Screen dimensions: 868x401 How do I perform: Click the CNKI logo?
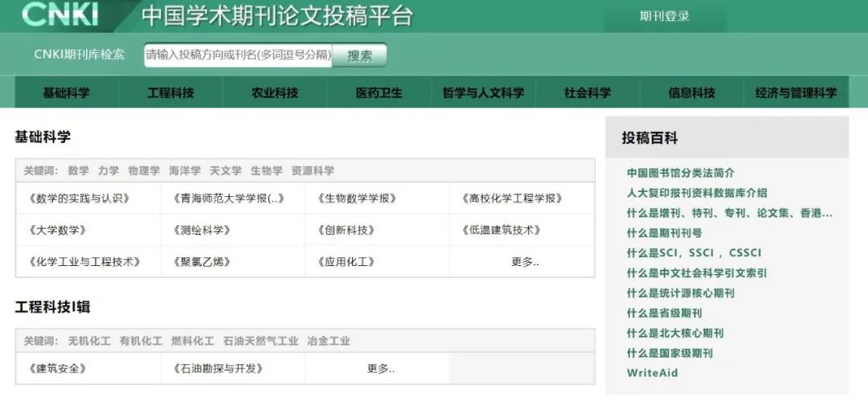pyautogui.click(x=59, y=14)
